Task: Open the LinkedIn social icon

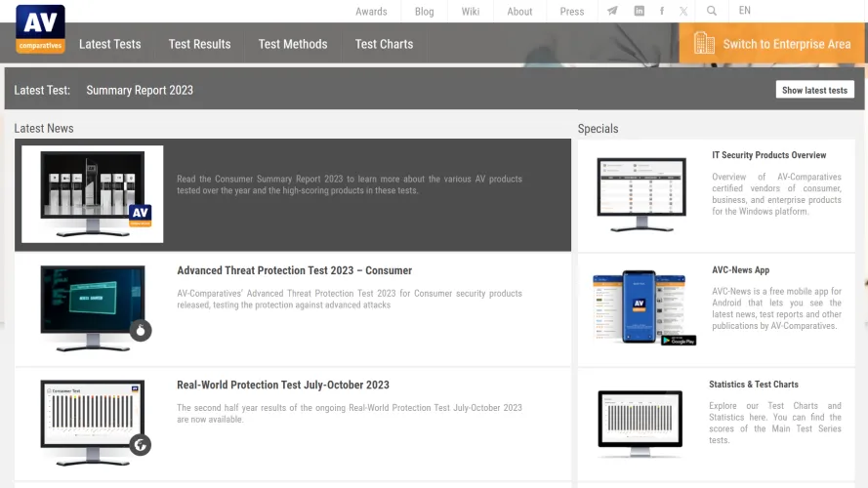Action: pyautogui.click(x=639, y=12)
